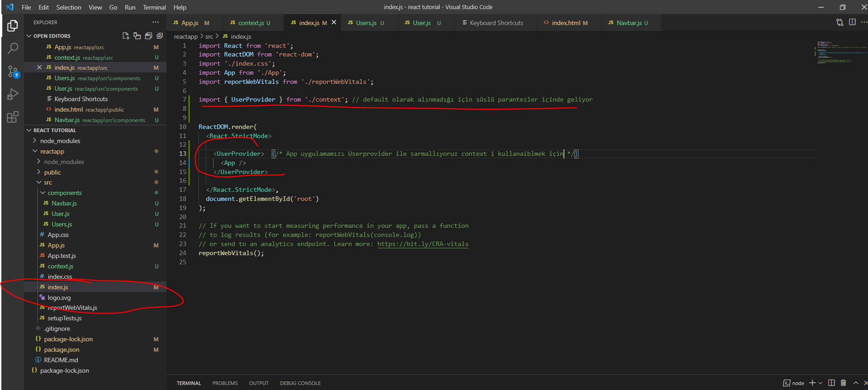The image size is (868, 390).
Task: Open the Terminal menu in menu bar
Action: tap(154, 7)
